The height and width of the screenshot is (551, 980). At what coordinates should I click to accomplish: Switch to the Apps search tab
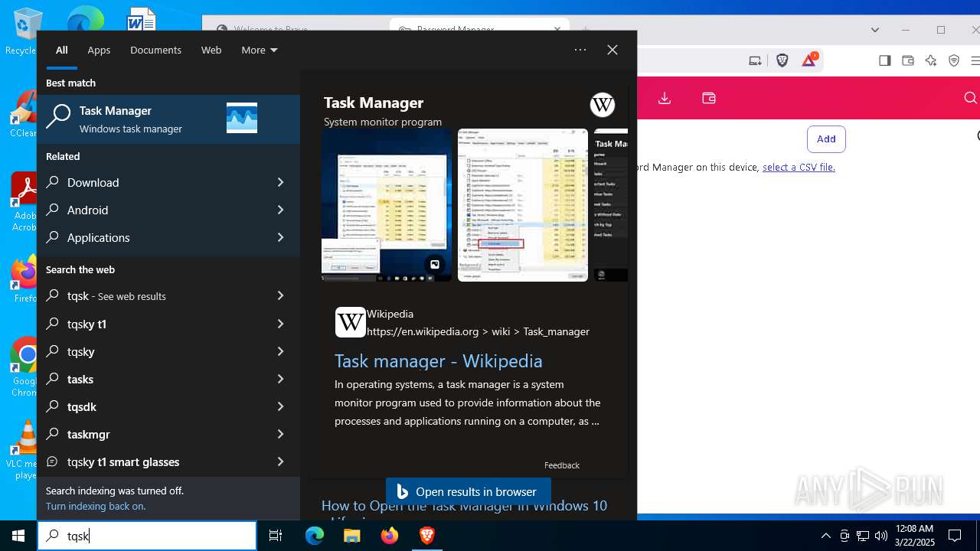[x=99, y=50]
